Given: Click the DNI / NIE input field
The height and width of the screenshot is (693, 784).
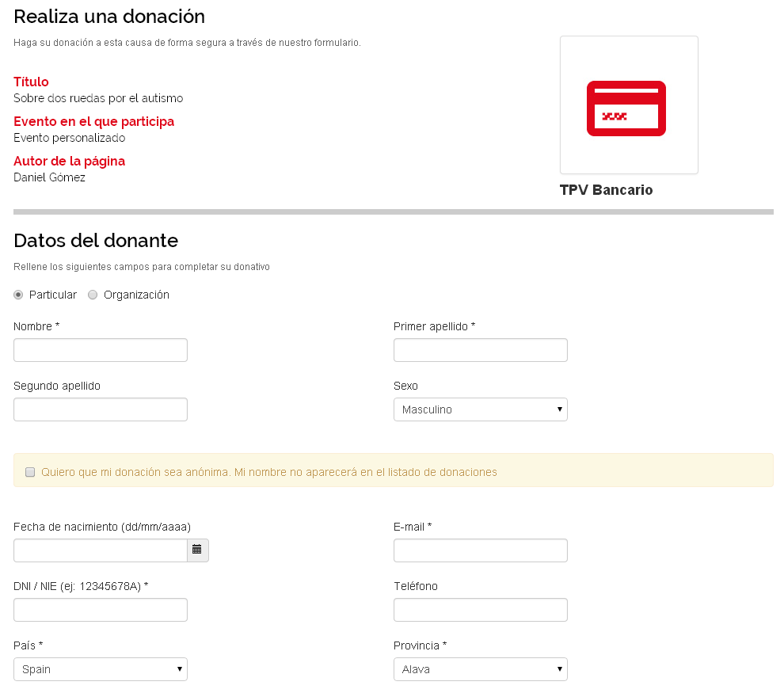Looking at the screenshot, I should pos(101,610).
